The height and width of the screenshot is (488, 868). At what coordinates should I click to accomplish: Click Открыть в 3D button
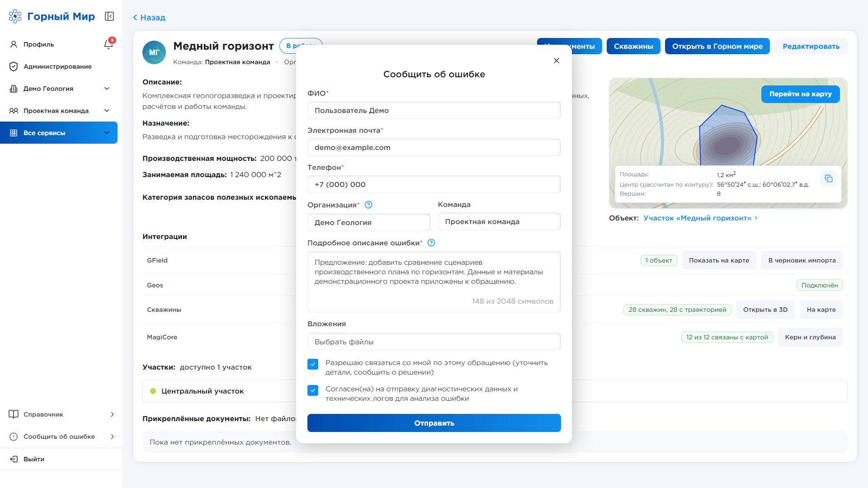[765, 310]
